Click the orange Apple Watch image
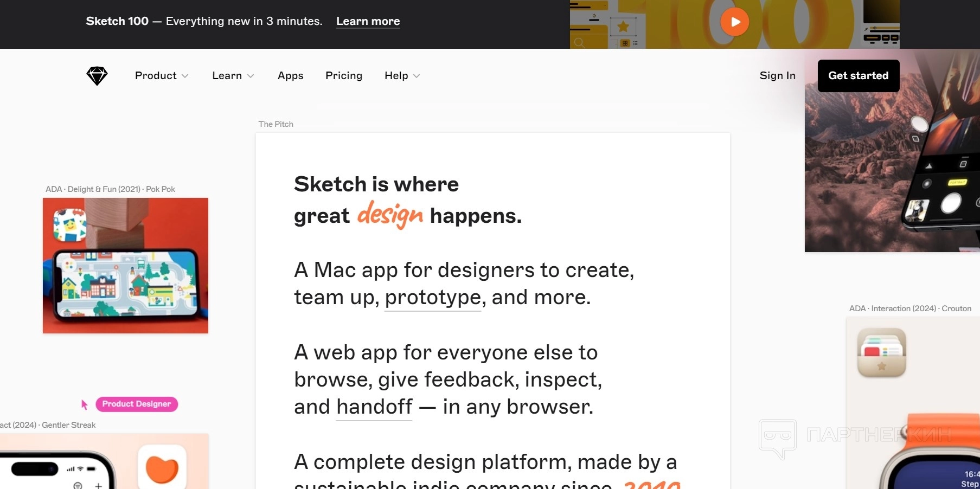 click(x=922, y=451)
